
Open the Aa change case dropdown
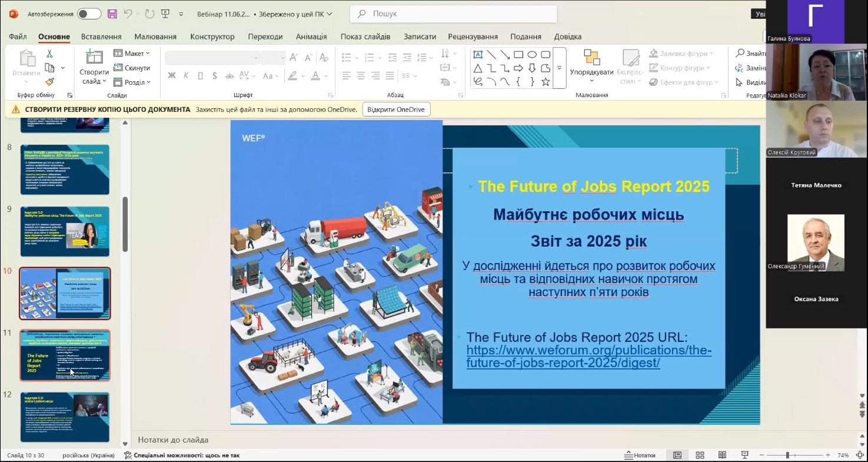click(x=271, y=75)
